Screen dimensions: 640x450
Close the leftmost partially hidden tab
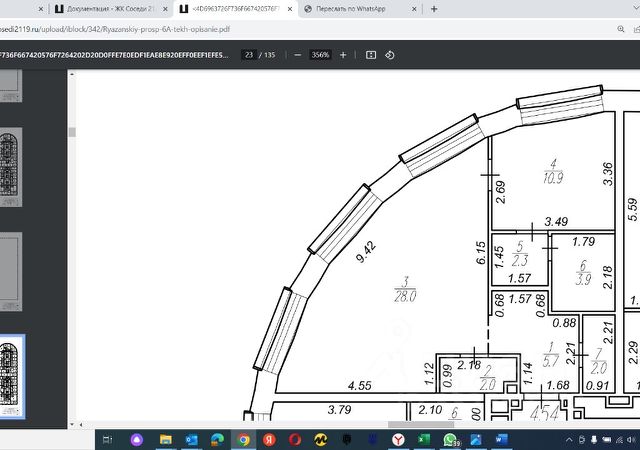click(x=40, y=9)
